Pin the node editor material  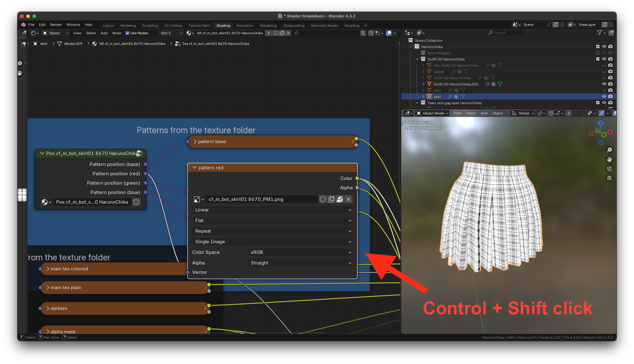(x=296, y=33)
